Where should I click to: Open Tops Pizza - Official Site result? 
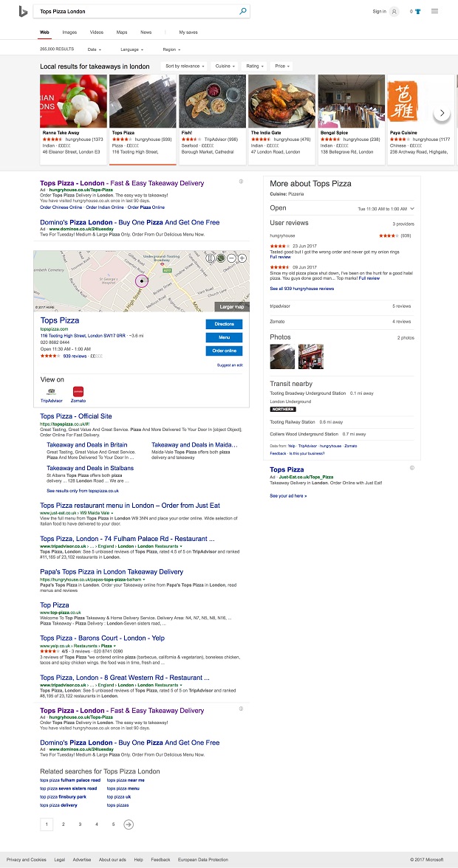click(x=76, y=416)
